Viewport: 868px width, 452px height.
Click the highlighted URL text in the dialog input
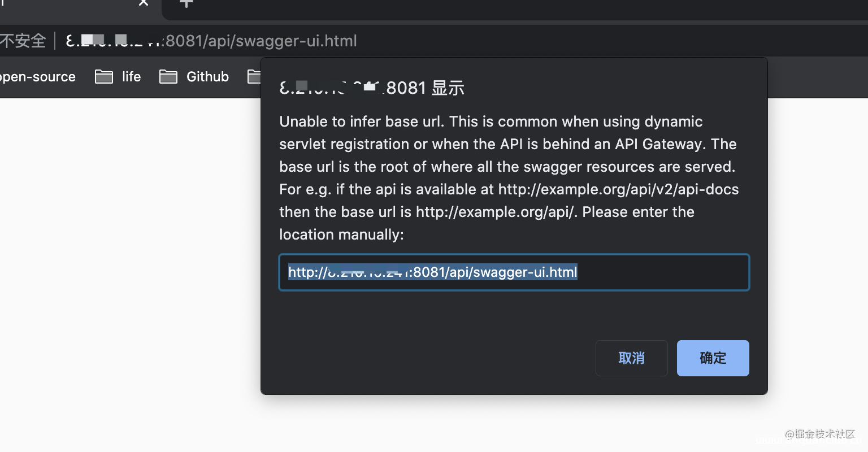(x=432, y=272)
